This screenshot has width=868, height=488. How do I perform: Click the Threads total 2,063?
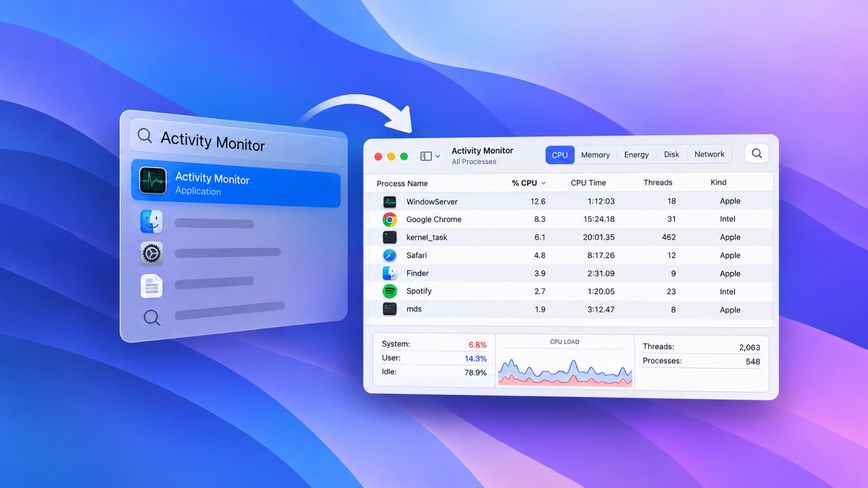point(749,348)
